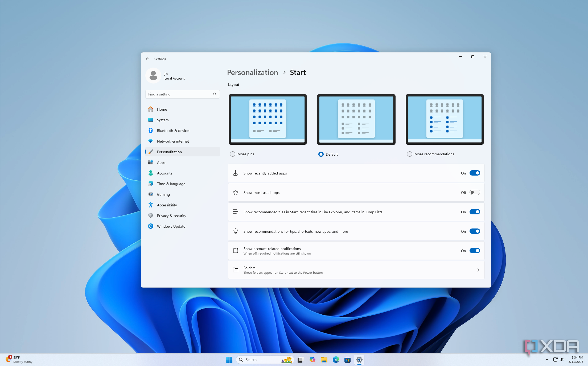Toggle Show recommended files in Start
This screenshot has width=588, height=366.
(475, 212)
